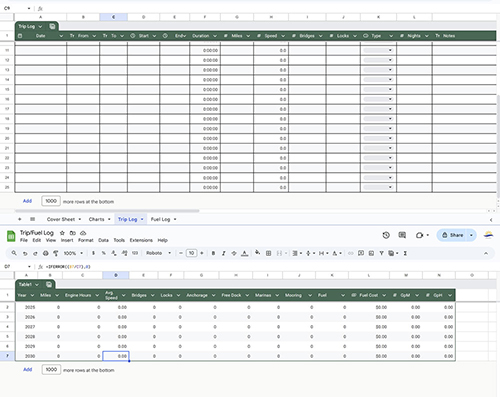Click Add rows button under Trip Log

[27, 201]
